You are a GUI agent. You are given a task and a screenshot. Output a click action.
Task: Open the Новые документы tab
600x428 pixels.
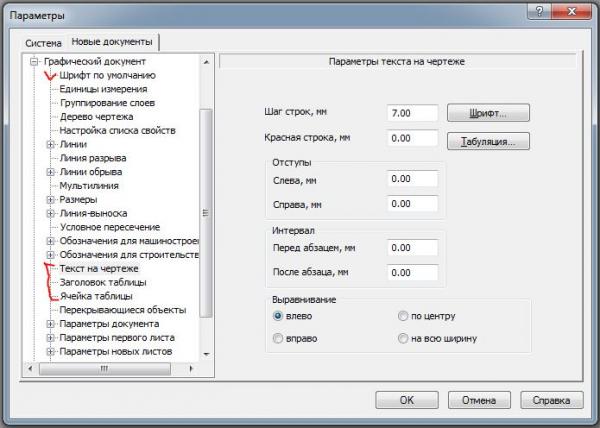[112, 42]
